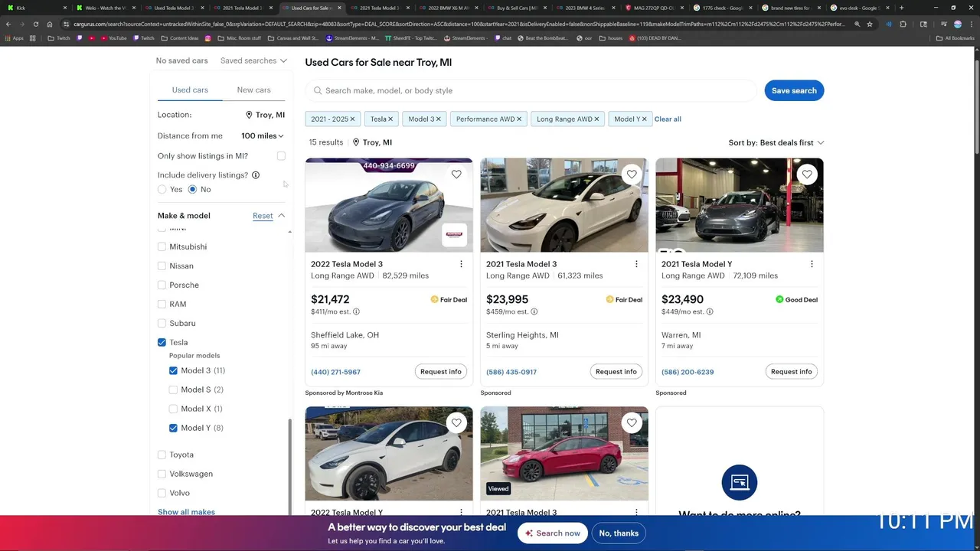
Task: Remove the 2021 - 2025 filter chip
Action: pos(353,119)
